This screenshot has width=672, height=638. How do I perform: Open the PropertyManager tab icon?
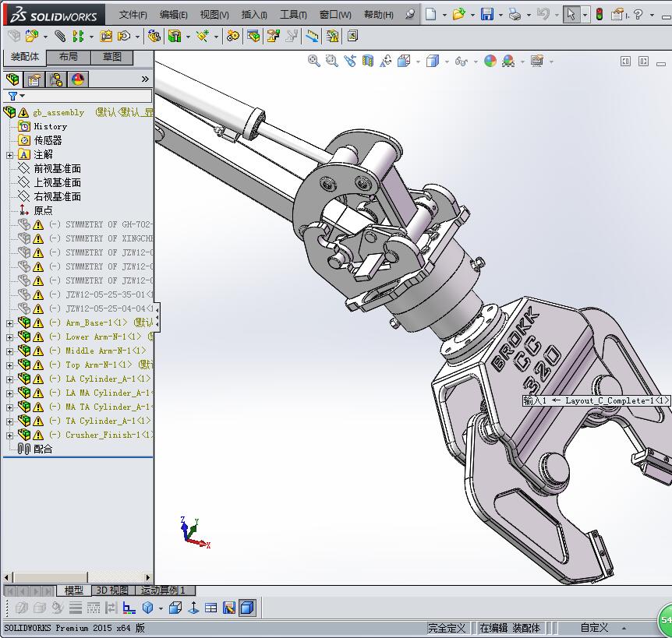click(x=34, y=79)
